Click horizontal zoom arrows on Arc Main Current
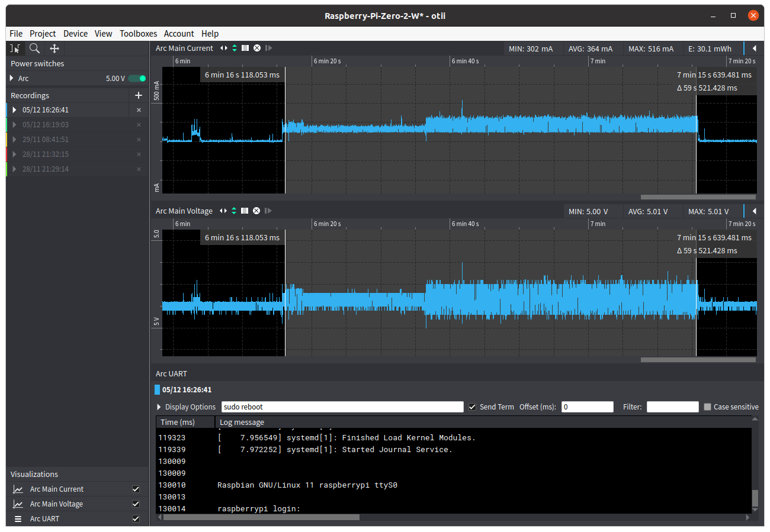Screen dimensions: 770x532 224,48
